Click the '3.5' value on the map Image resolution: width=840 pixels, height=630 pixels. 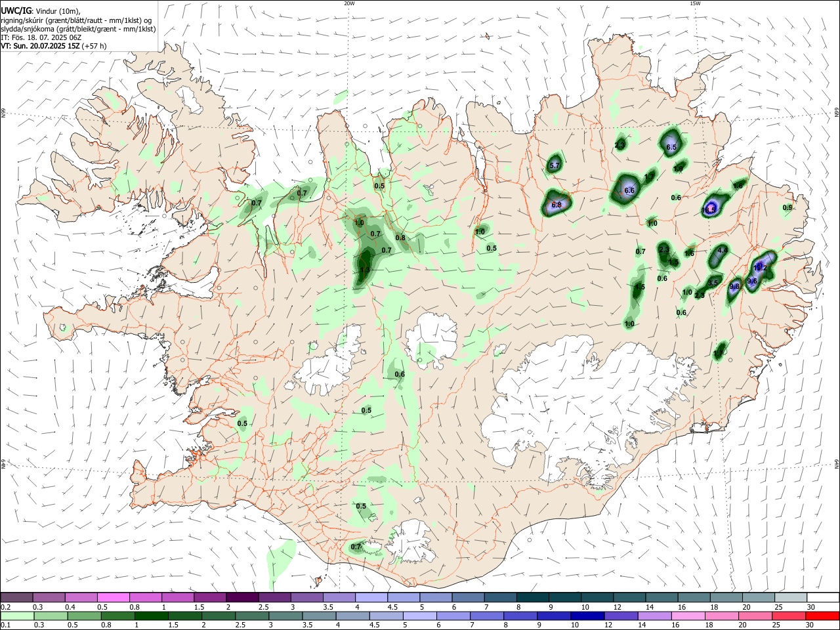(713, 283)
